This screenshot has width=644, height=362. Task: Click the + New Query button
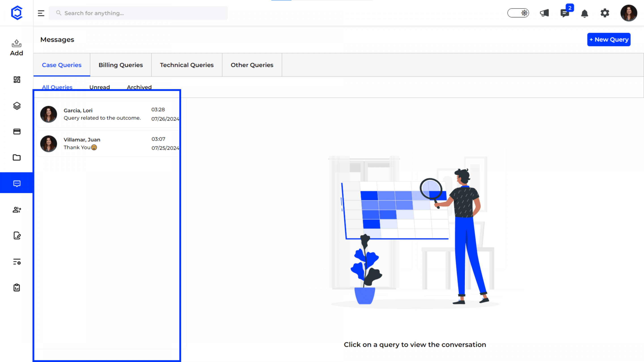click(609, 40)
